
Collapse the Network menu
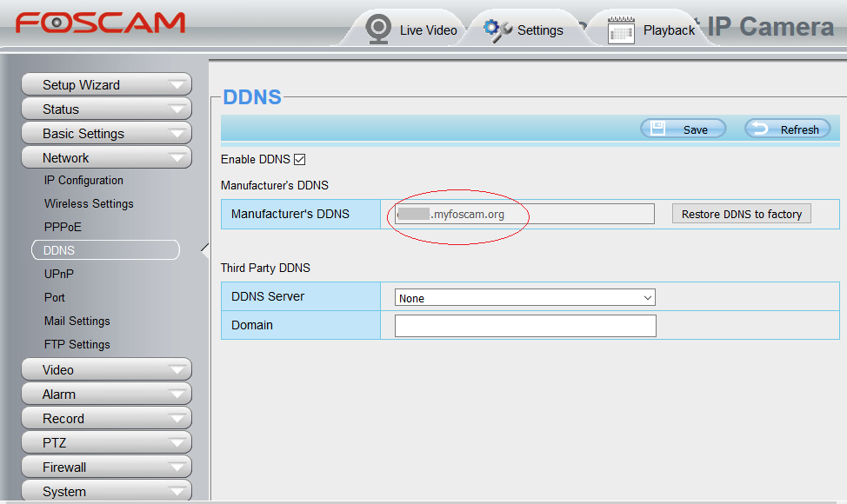coord(106,157)
